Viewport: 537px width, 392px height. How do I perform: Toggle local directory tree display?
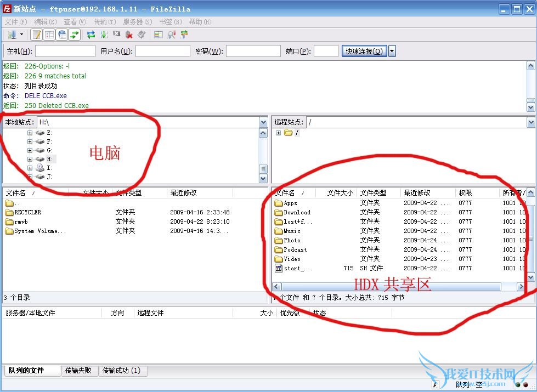[49, 35]
